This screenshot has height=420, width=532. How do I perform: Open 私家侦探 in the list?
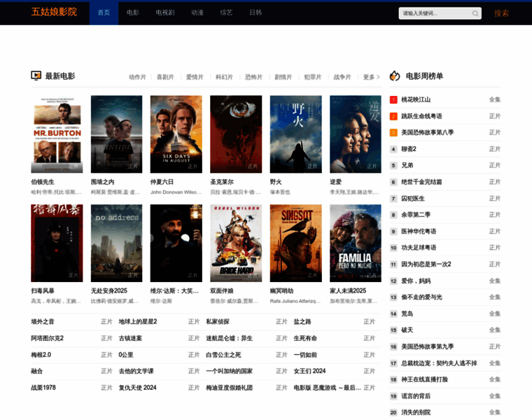pyautogui.click(x=218, y=321)
